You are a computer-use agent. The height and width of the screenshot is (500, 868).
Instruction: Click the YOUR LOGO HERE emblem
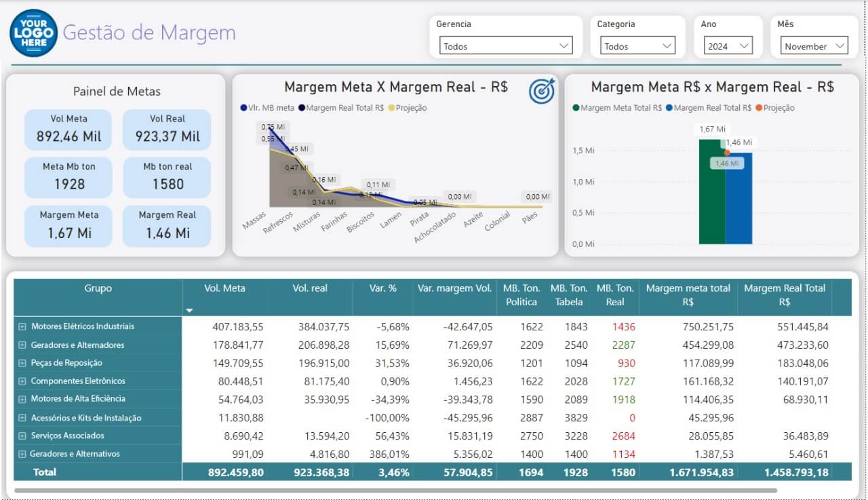pyautogui.click(x=34, y=33)
